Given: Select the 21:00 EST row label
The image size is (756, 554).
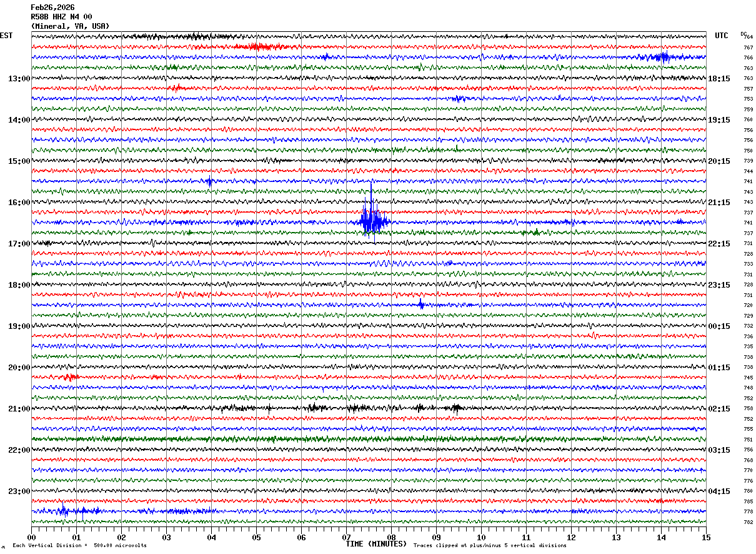Looking at the screenshot, I should (x=19, y=409).
